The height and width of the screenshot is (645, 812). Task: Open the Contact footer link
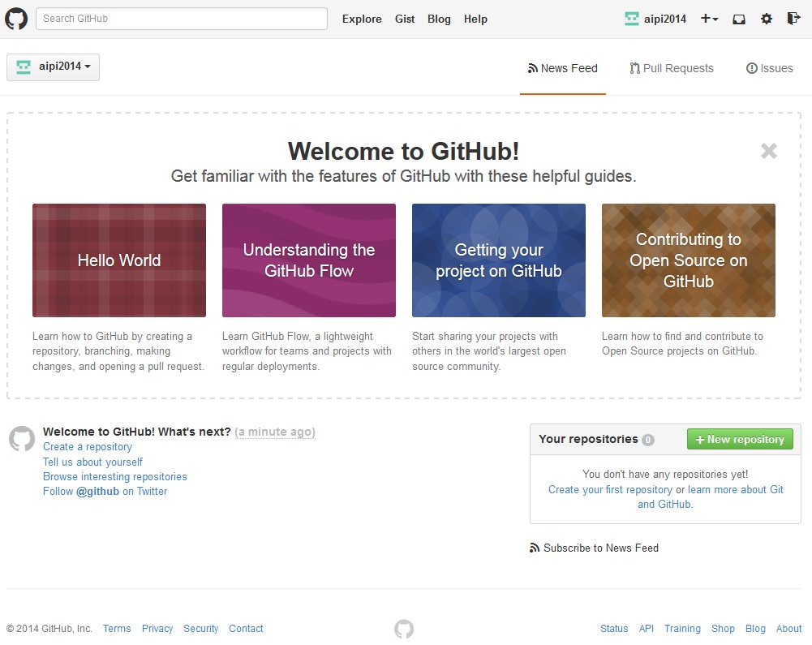[246, 629]
